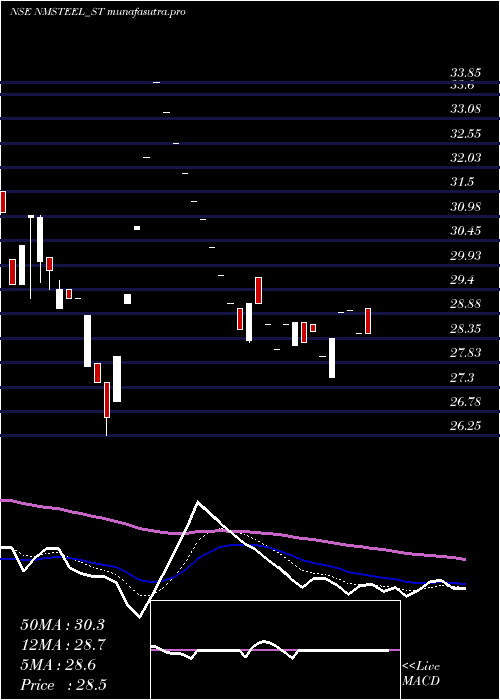Click the red candle peaking near 29.4 mid-chart

click(258, 290)
